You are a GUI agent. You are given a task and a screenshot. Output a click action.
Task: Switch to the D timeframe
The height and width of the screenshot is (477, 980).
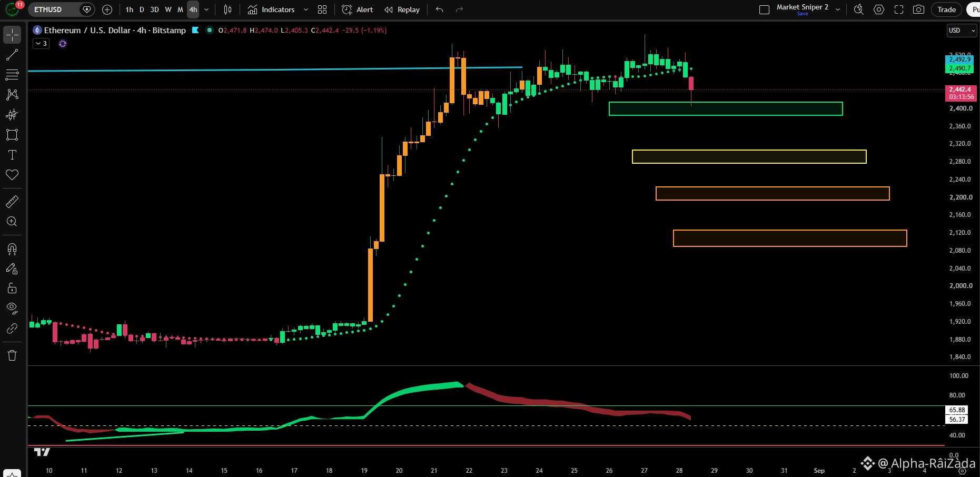[x=142, y=9]
